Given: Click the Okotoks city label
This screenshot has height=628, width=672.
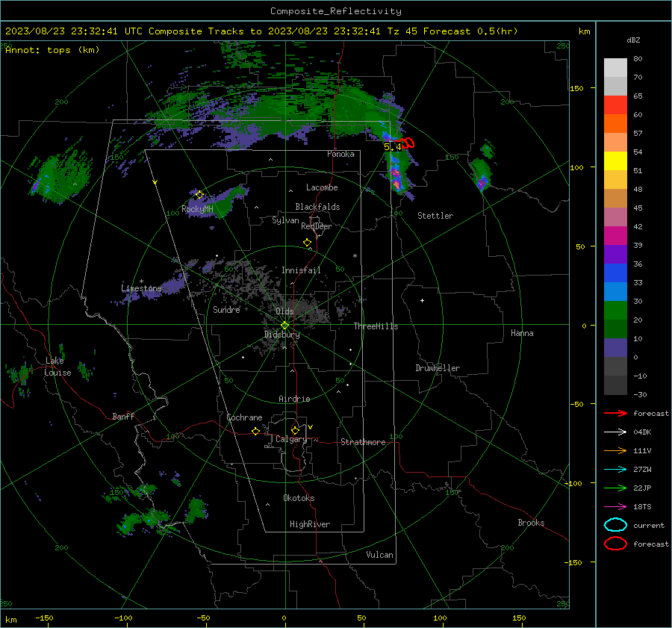Looking at the screenshot, I should click(299, 497).
